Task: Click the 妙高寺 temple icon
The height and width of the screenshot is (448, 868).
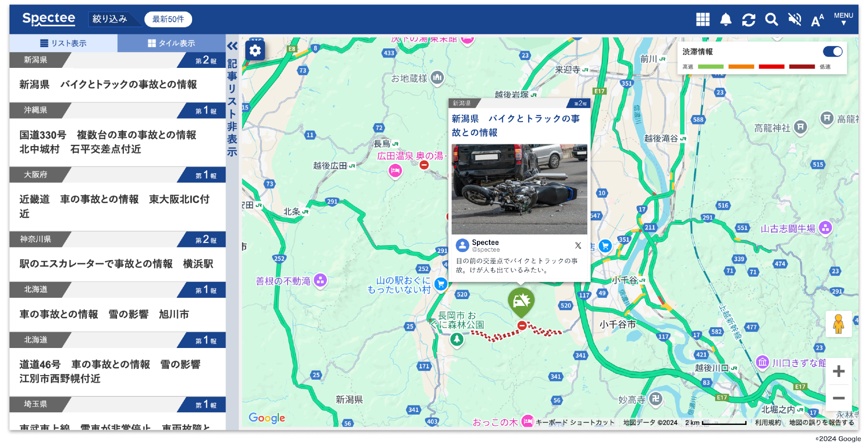Action: point(656,399)
